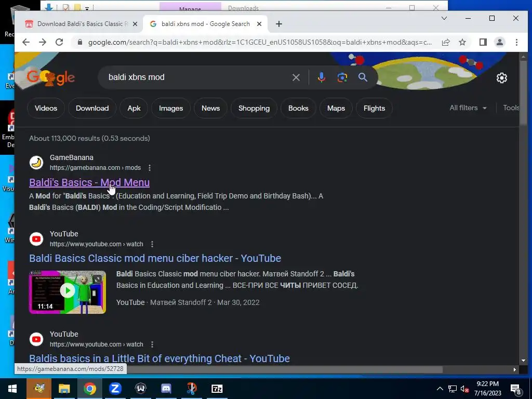Open the search Tools option
Image resolution: width=532 pixels, height=399 pixels.
point(511,108)
